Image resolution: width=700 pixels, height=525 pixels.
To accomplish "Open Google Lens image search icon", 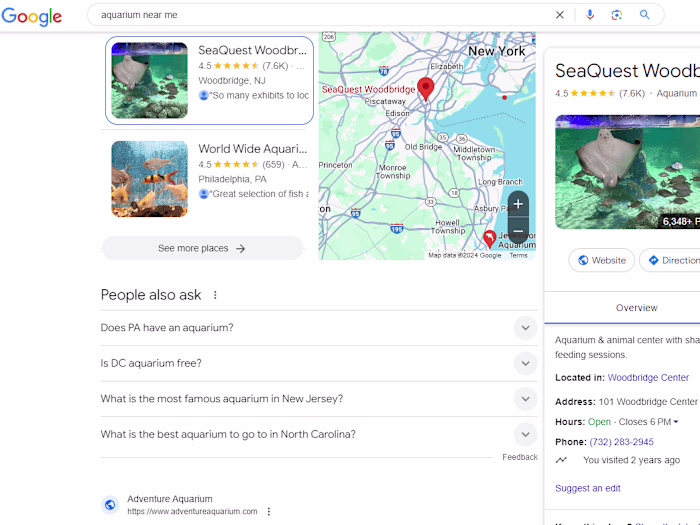I will tap(617, 15).
